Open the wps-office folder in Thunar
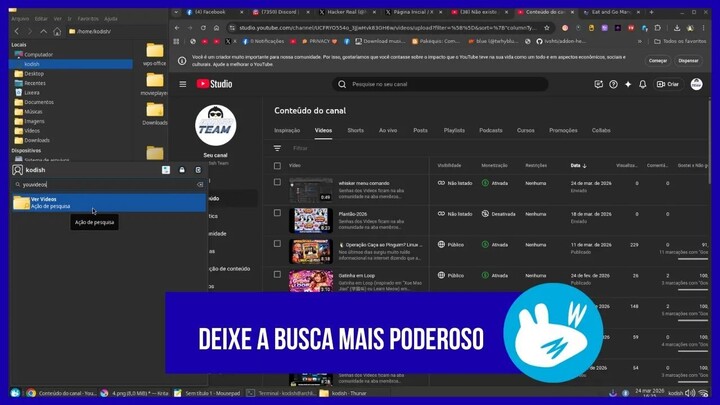 point(155,54)
